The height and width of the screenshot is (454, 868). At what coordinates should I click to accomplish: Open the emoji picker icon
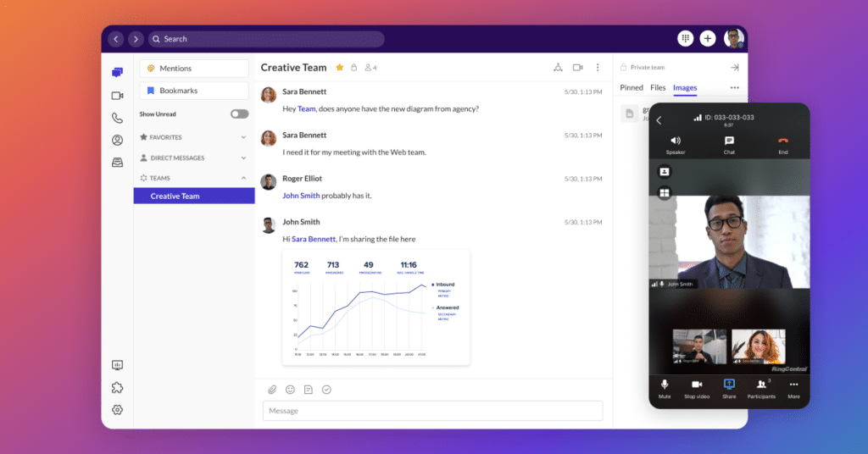click(290, 390)
